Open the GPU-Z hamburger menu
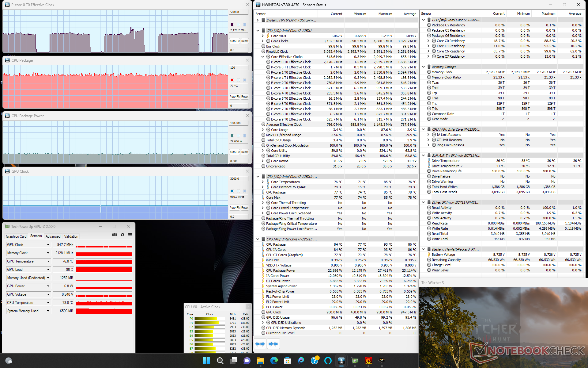The height and width of the screenshot is (368, 588). (130, 235)
